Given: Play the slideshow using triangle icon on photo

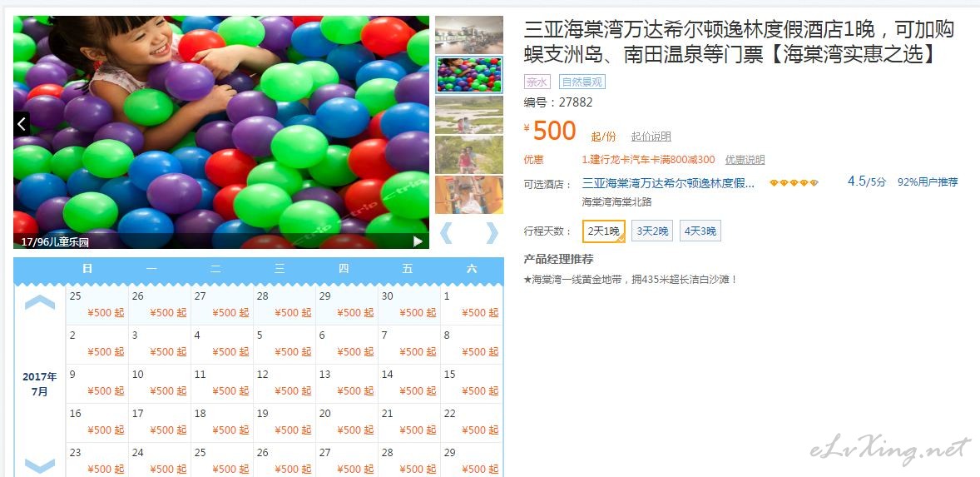Looking at the screenshot, I should point(418,241).
